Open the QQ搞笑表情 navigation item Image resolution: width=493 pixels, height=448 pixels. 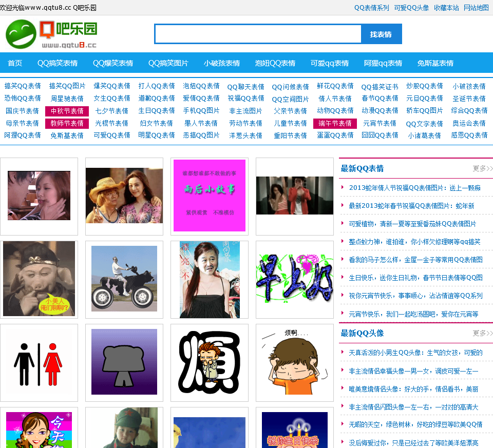tap(58, 63)
